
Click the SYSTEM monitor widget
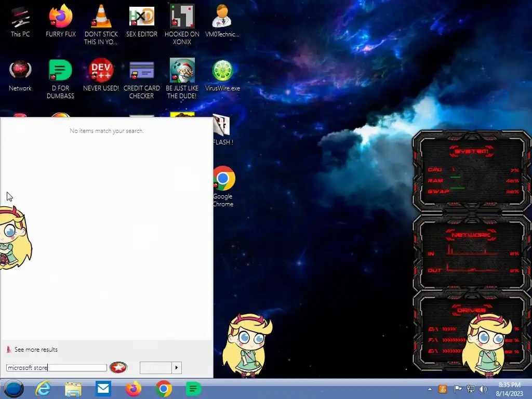click(471, 171)
